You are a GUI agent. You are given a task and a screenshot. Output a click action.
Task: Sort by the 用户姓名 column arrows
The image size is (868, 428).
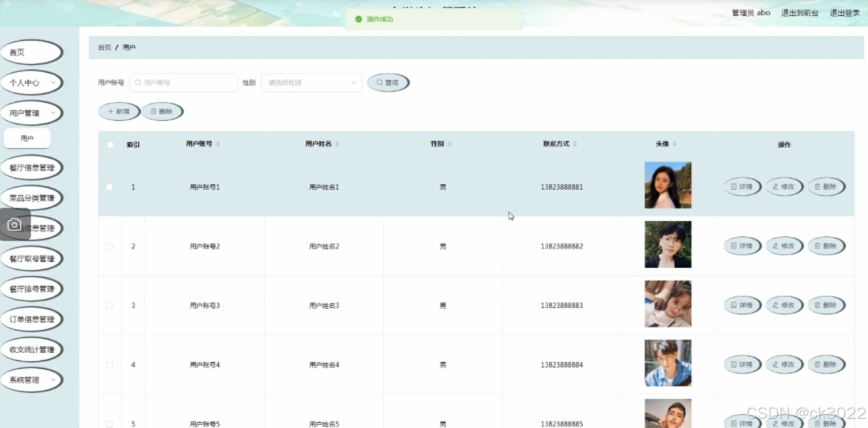click(x=337, y=144)
